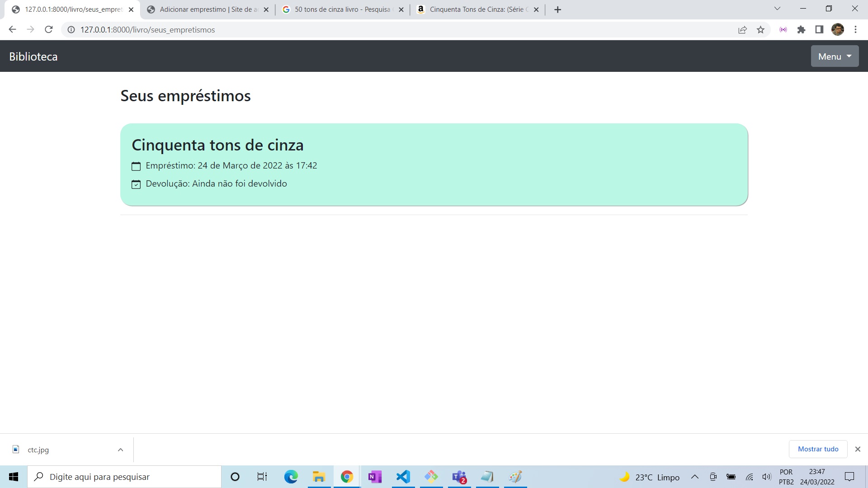Click the Biblioteca home link
Screen dimensions: 868x488
[33, 56]
